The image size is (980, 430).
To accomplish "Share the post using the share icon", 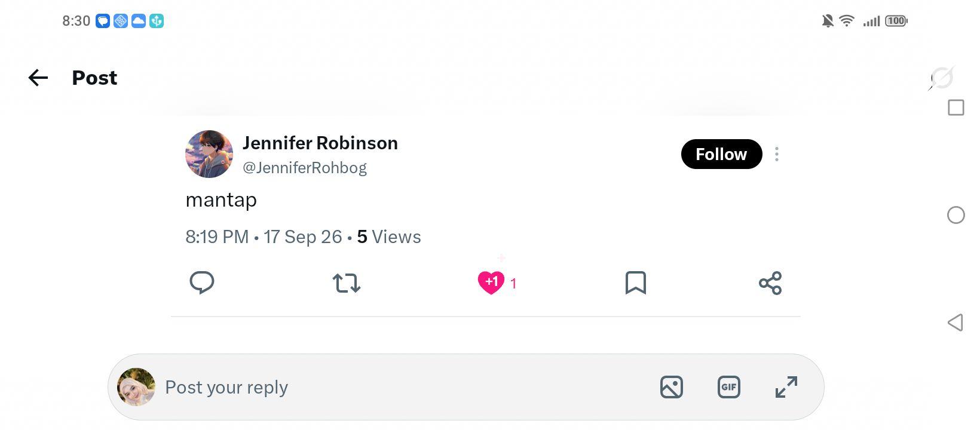I will (770, 282).
